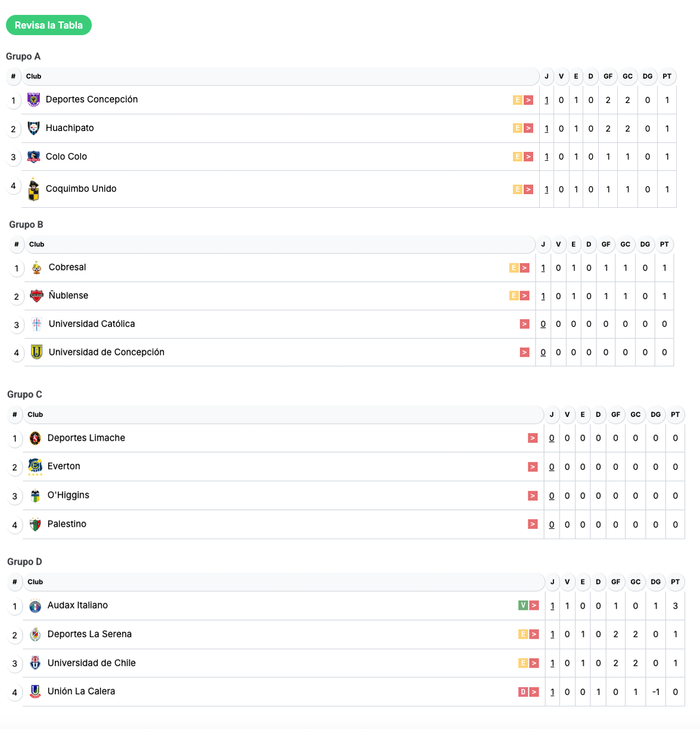Click the DG column header in Grupo D
The width and height of the screenshot is (700, 729).
655,582
